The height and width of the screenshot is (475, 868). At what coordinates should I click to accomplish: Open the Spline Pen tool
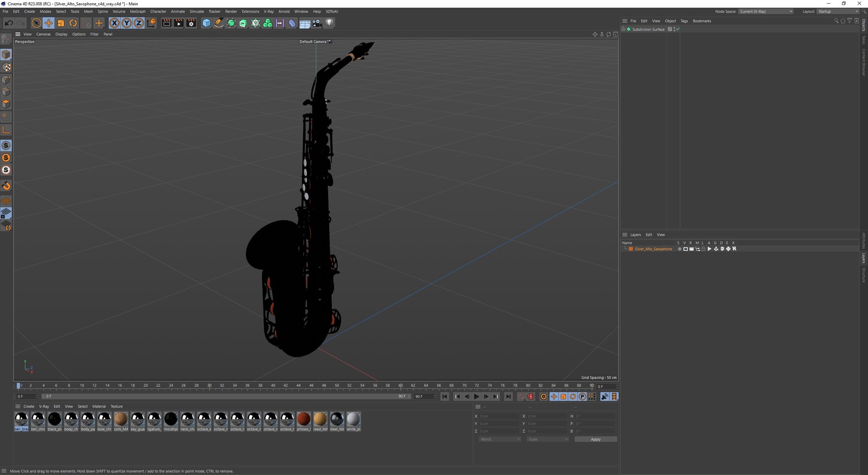coord(219,23)
